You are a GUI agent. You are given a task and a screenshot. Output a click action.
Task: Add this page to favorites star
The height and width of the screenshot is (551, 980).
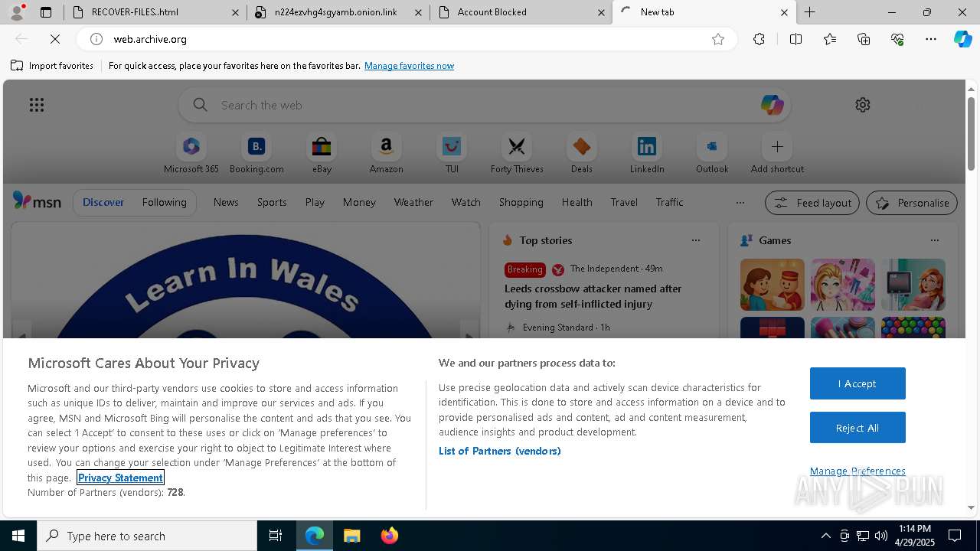[717, 39]
